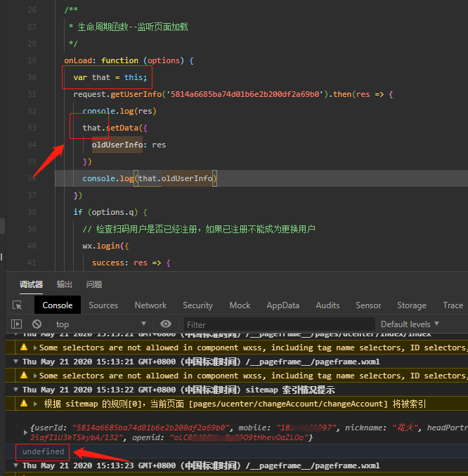468x476 pixels.
Task: Click the 生命周期函数 comment text
Action: pos(133,27)
